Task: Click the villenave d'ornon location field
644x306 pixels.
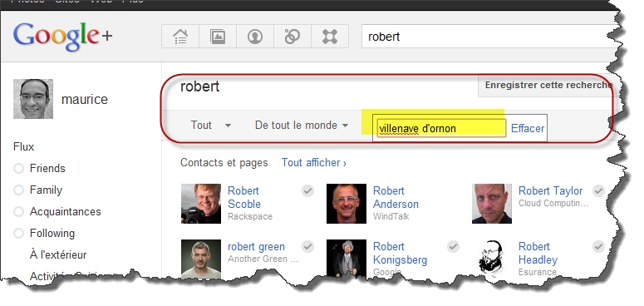Action: pyautogui.click(x=441, y=129)
